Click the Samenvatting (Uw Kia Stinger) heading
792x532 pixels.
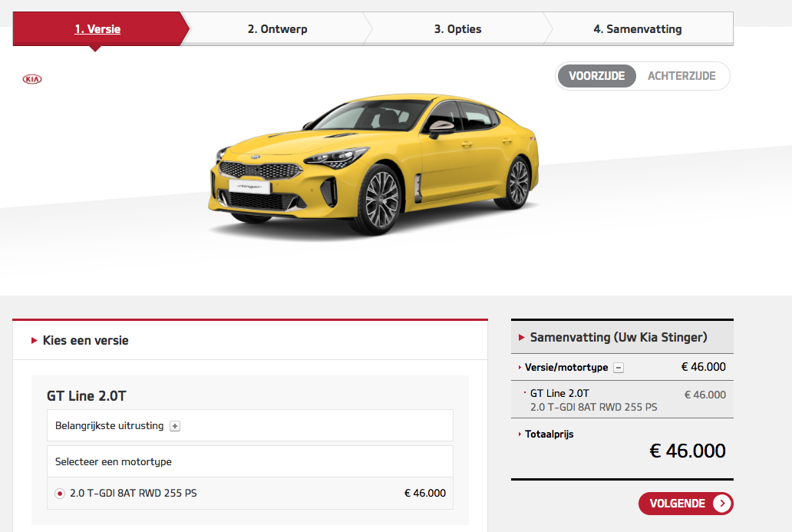click(x=619, y=337)
